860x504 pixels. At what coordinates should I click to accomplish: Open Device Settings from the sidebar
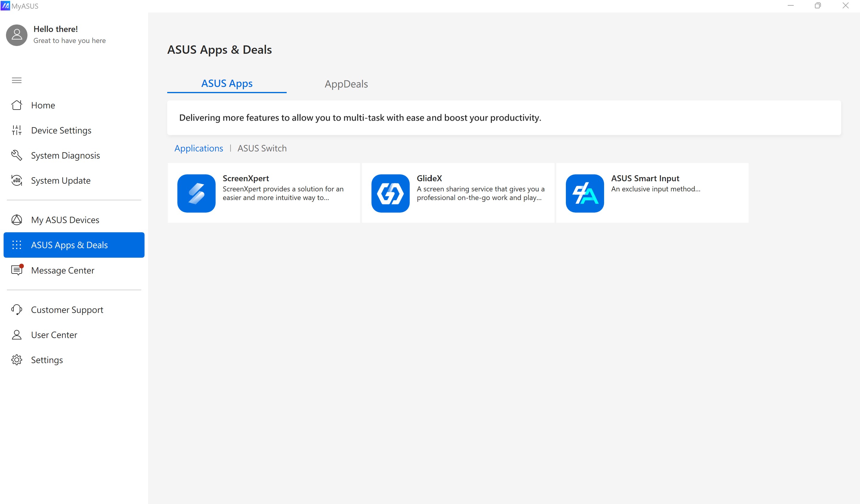(61, 130)
